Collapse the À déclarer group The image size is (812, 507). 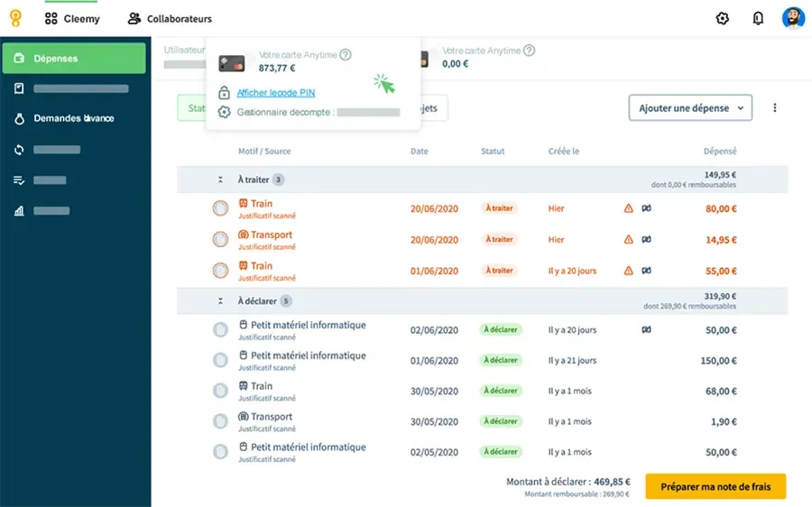point(220,301)
